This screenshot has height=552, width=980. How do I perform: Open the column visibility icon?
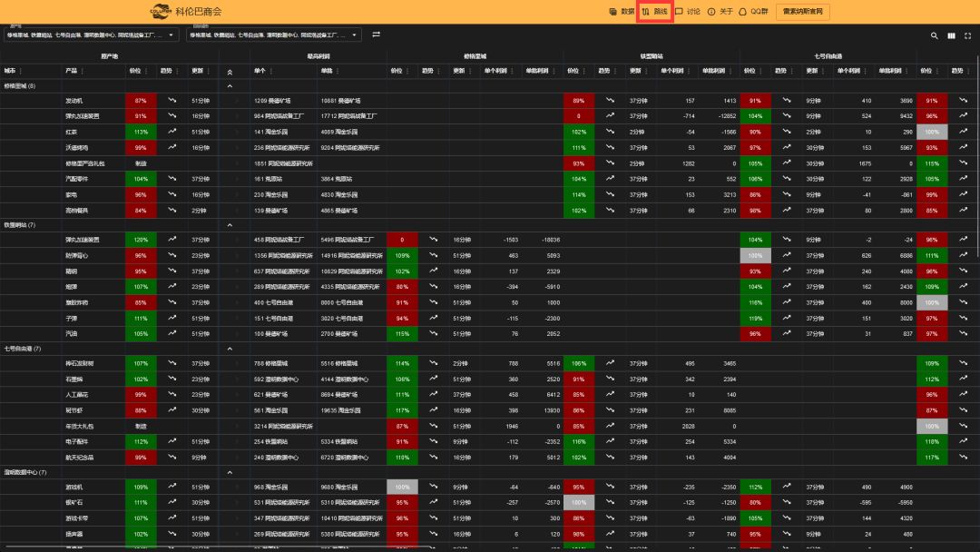951,35
